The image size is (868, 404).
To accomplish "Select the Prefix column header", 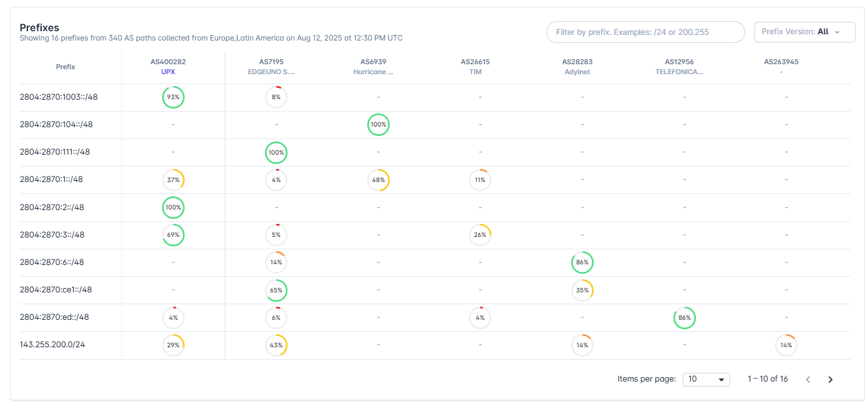I will (65, 67).
